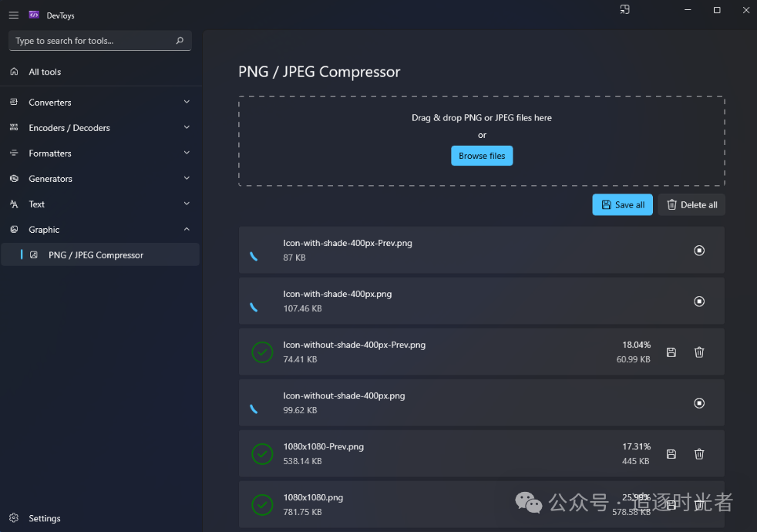Image resolution: width=757 pixels, height=532 pixels.
Task: Click the search magnifier icon
Action: point(180,41)
